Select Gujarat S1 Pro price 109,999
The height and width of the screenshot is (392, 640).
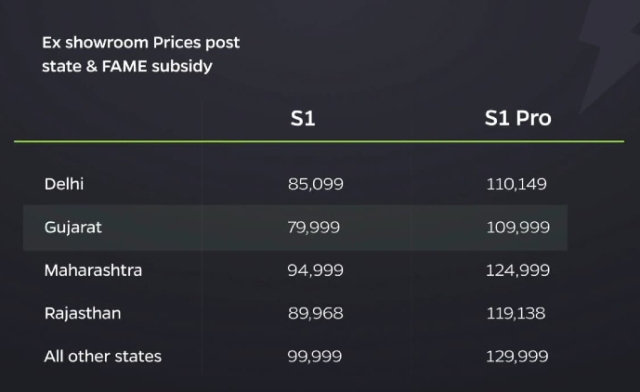(518, 227)
